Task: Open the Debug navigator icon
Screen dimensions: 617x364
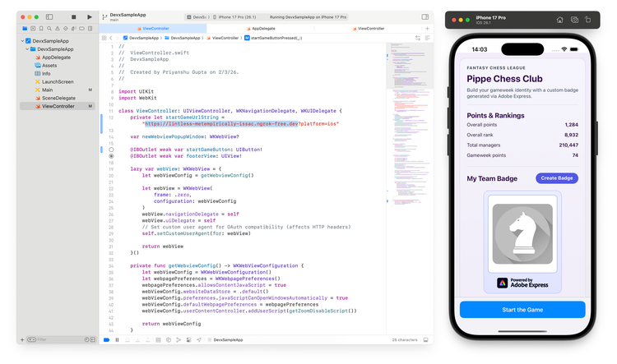Action: pyautogui.click(x=73, y=28)
